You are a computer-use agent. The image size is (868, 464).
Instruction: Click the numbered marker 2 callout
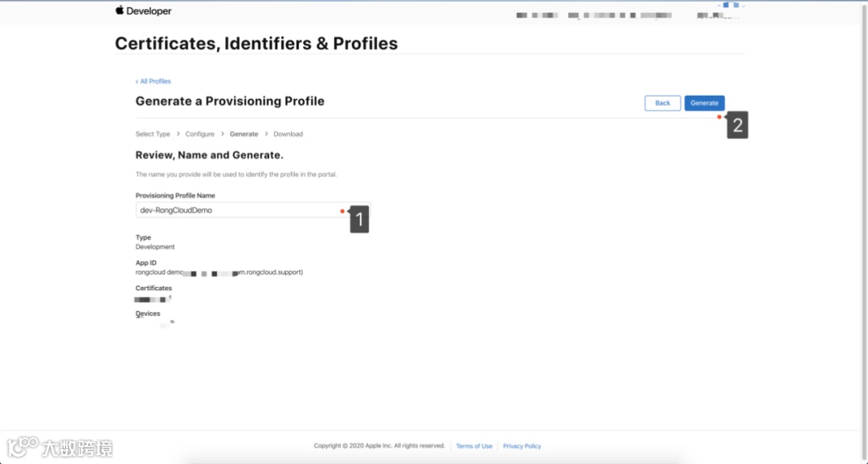[737, 126]
